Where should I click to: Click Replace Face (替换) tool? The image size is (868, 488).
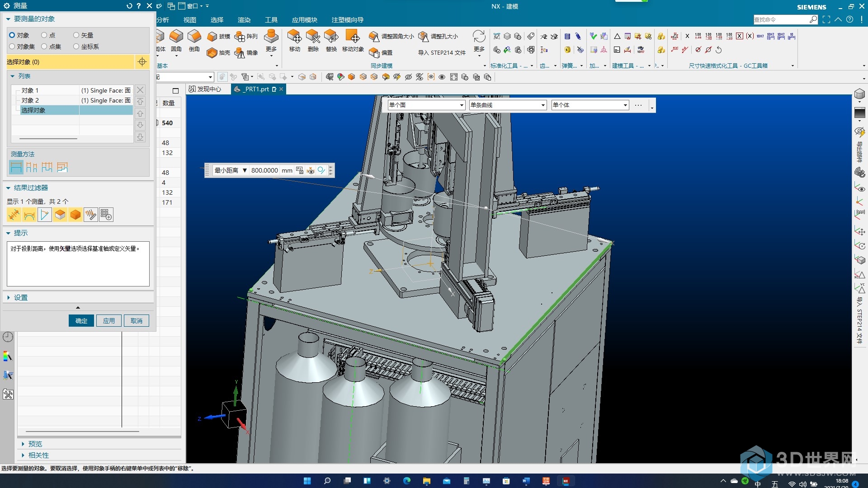coord(331,41)
